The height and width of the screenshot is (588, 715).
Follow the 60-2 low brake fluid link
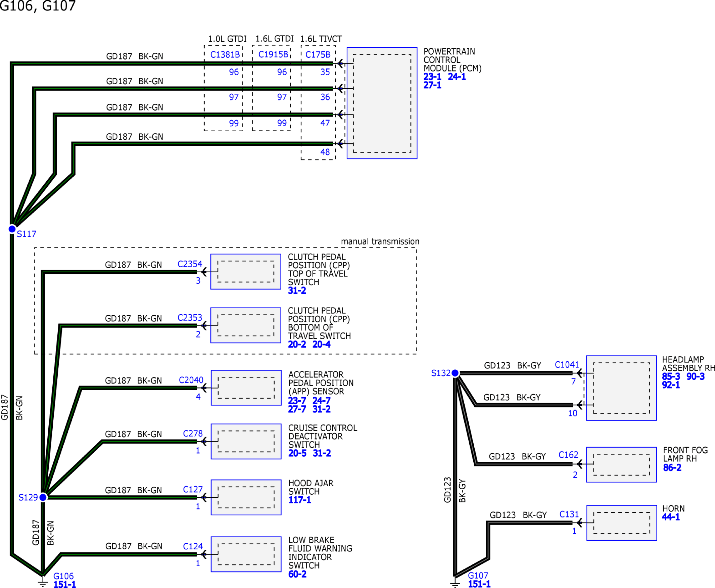(x=297, y=574)
